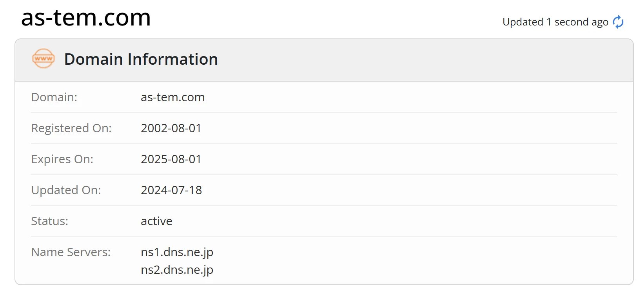
Task: Click the Status: label
Action: pos(50,221)
